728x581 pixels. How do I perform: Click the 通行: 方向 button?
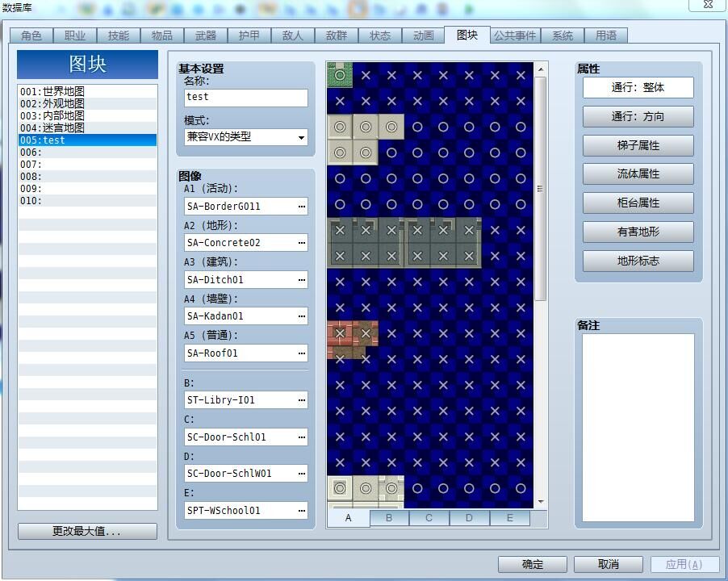pyautogui.click(x=638, y=116)
